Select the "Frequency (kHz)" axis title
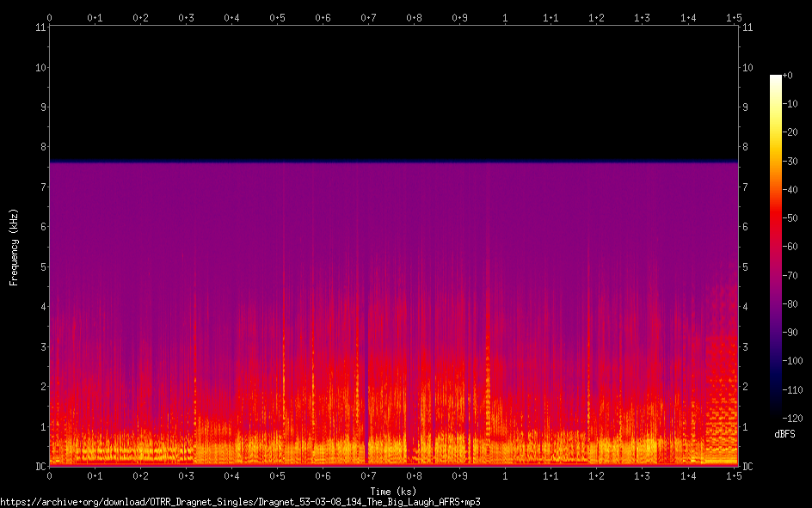The height and width of the screenshot is (508, 812). pos(14,247)
